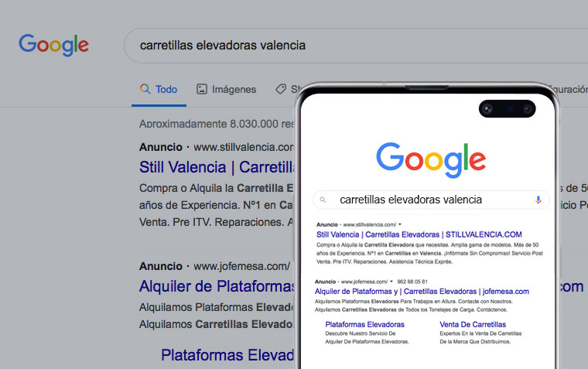588x369 pixels.
Task: Open the Still Valencia ad link on desktop
Action: [x=215, y=167]
